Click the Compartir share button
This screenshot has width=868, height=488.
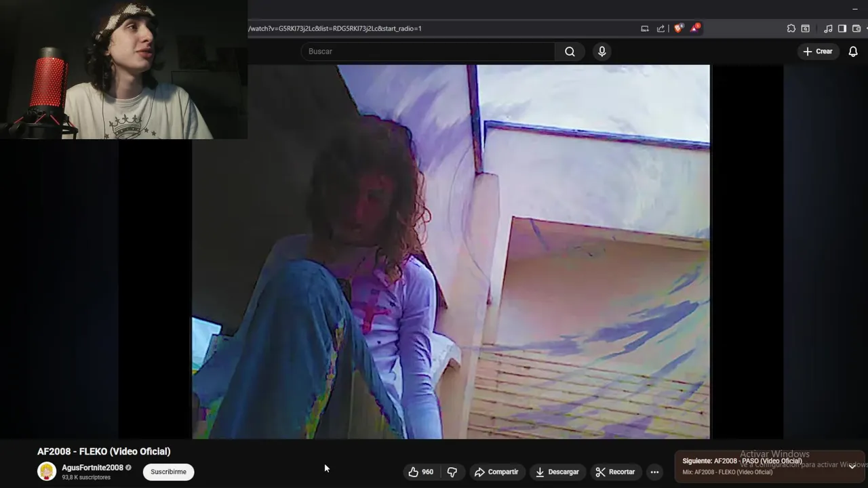[x=496, y=472]
